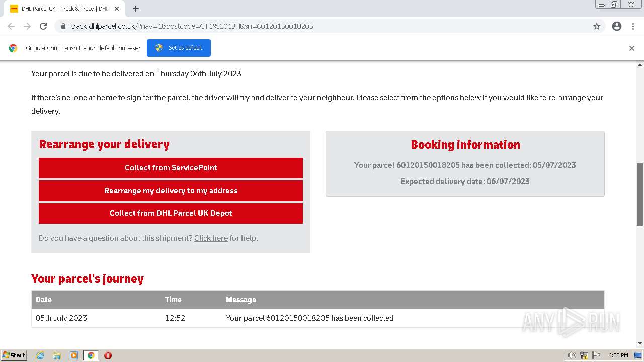Click the browser forward arrow
The image size is (644, 362).
coord(27,26)
